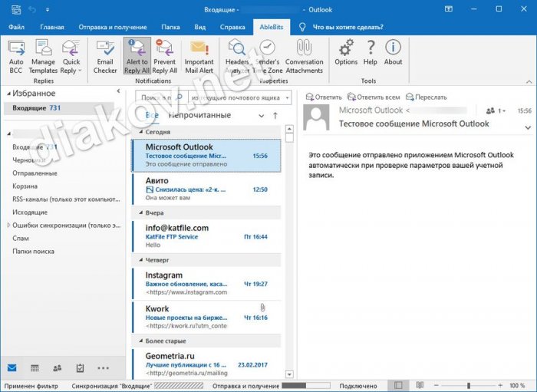
Task: Select the AbleBits ribbon tab
Action: point(272,27)
